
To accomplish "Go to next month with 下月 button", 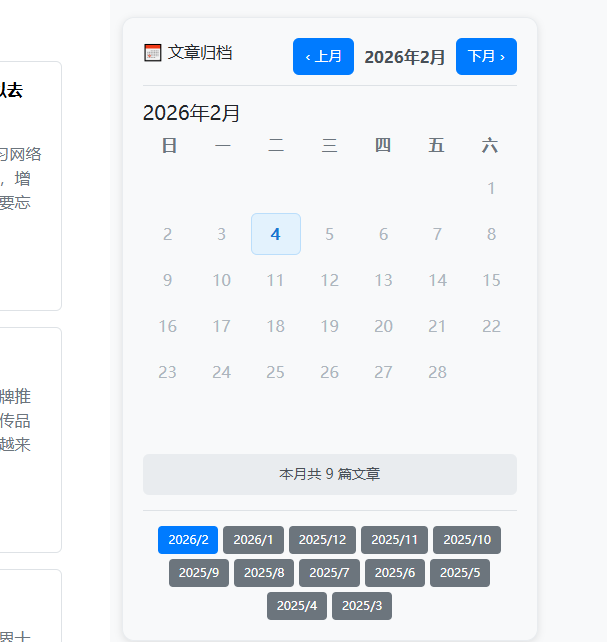I will (486, 56).
